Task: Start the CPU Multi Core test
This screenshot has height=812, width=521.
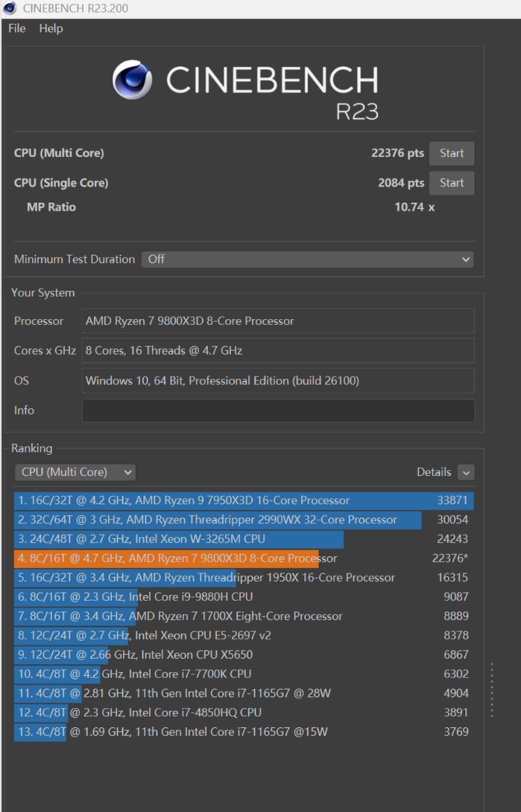Action: [x=452, y=153]
